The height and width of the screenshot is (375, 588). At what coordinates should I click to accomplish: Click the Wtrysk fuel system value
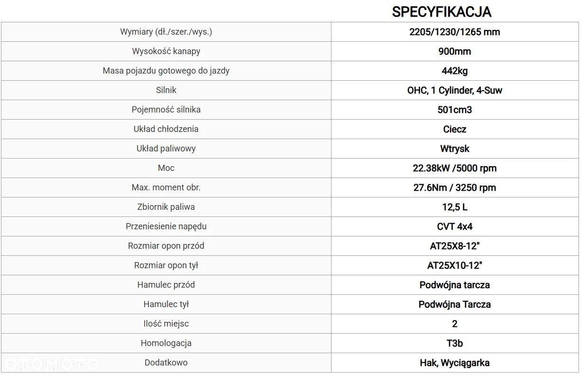455,149
